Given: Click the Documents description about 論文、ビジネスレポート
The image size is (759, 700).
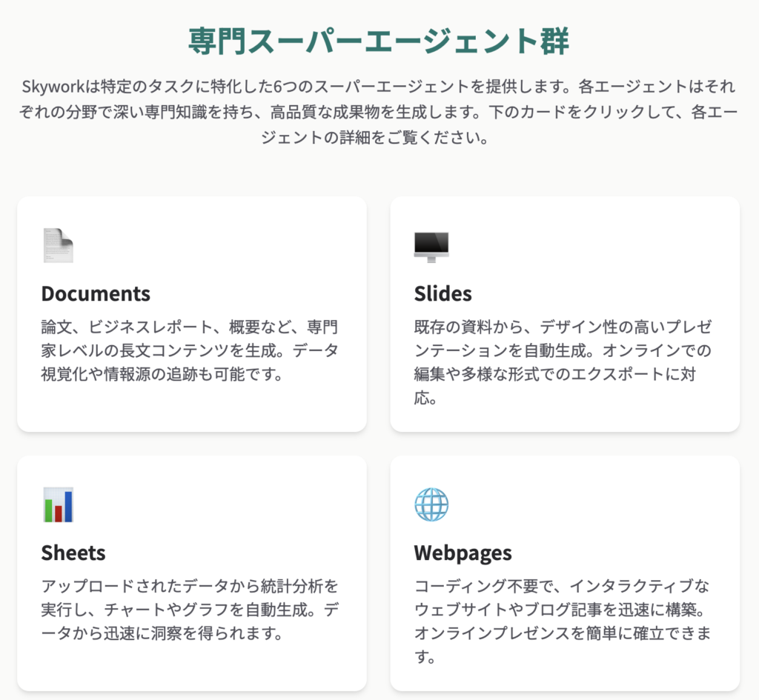Looking at the screenshot, I should [x=190, y=350].
